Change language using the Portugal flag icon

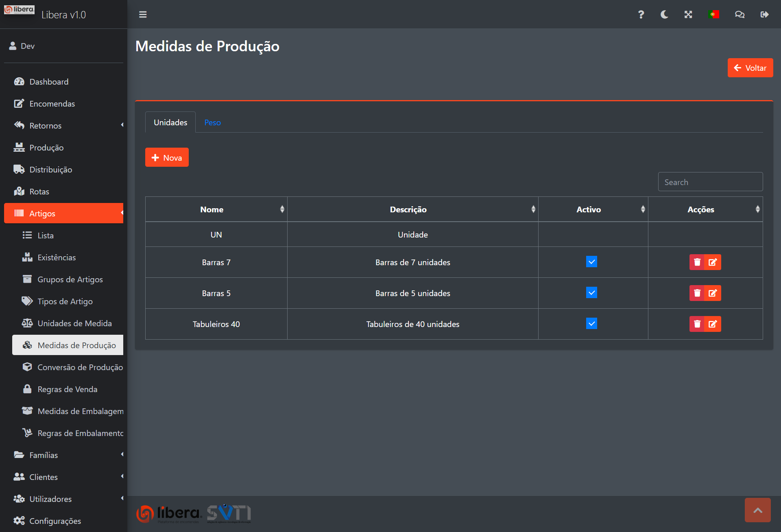coord(713,15)
